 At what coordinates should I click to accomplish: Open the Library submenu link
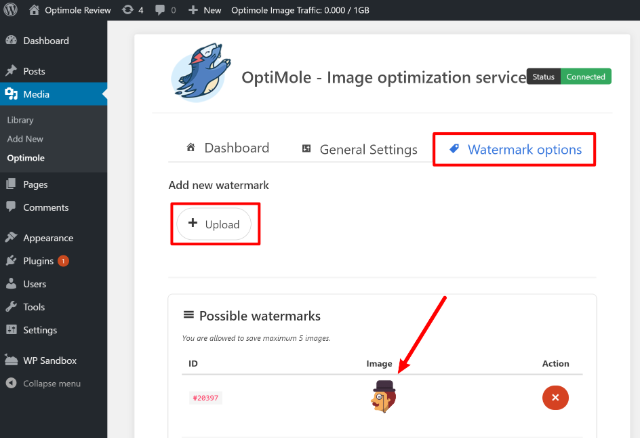click(x=20, y=120)
